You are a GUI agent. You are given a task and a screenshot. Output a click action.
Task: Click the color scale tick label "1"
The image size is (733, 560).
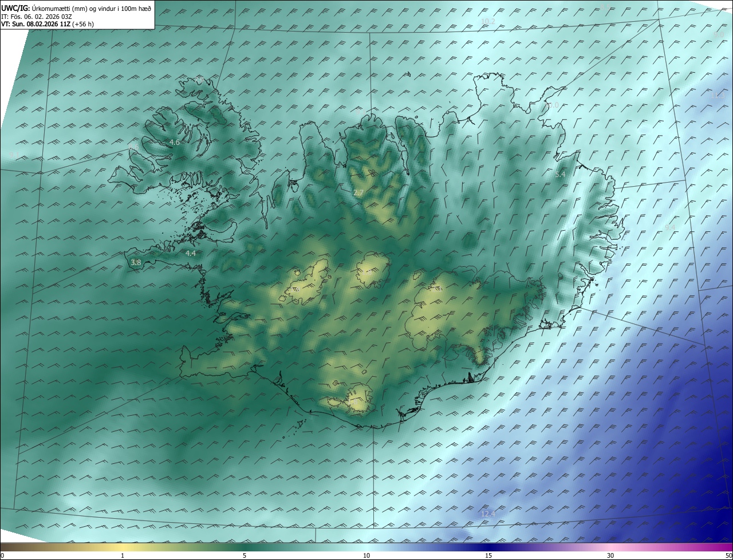[123, 555]
